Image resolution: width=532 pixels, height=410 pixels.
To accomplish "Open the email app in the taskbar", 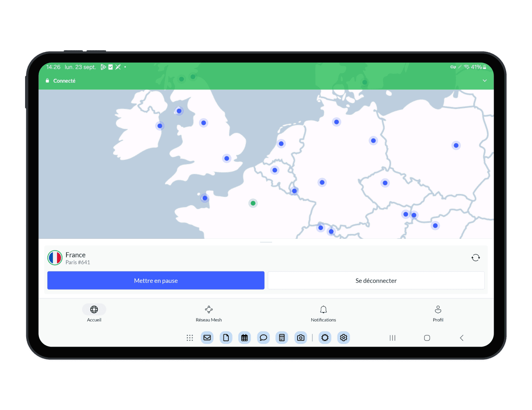I will click(207, 337).
